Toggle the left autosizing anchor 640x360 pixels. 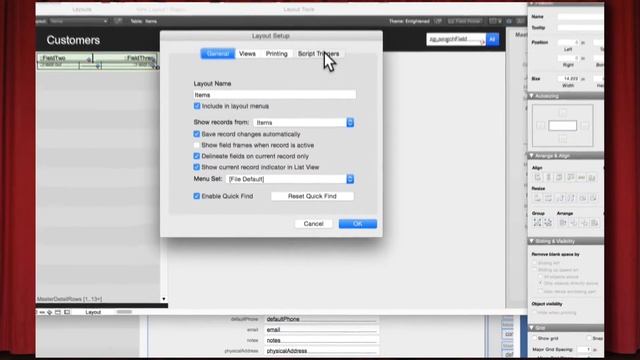[x=540, y=126]
